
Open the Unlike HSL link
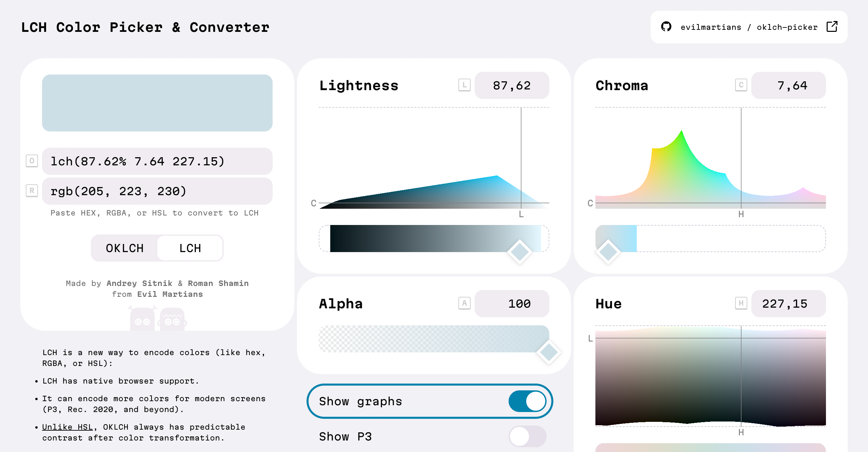[67, 427]
